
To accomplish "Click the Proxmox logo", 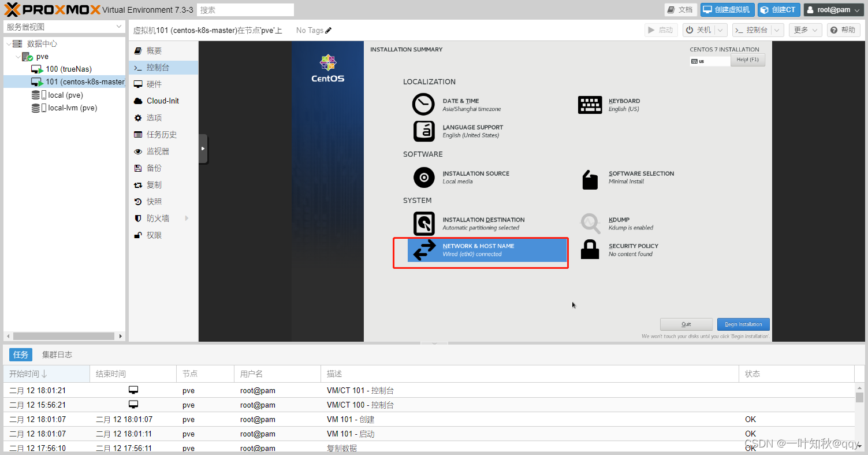I will 52,9.
